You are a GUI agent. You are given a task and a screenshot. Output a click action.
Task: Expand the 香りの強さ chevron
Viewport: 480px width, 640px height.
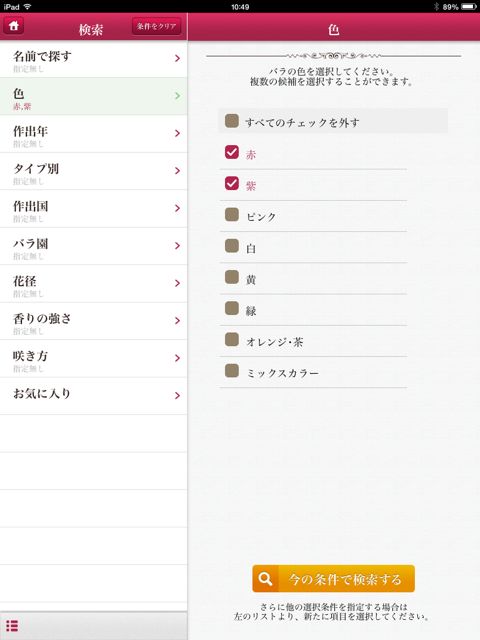(177, 321)
